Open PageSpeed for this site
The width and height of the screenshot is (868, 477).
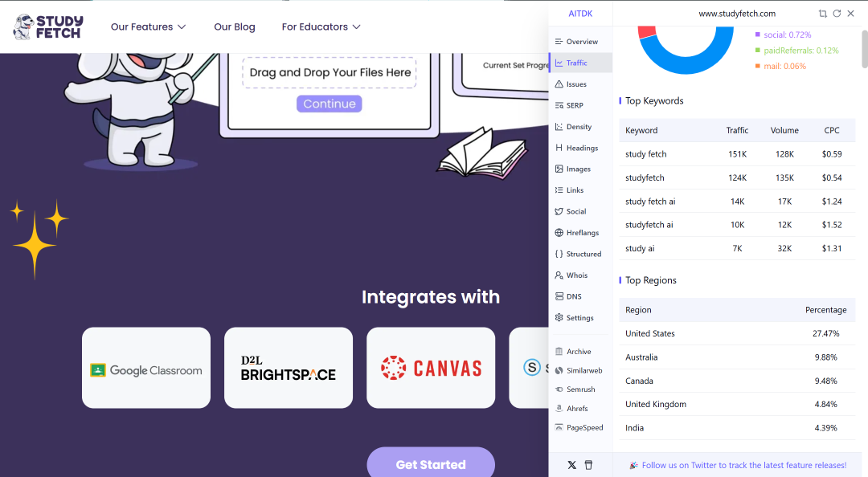579,428
